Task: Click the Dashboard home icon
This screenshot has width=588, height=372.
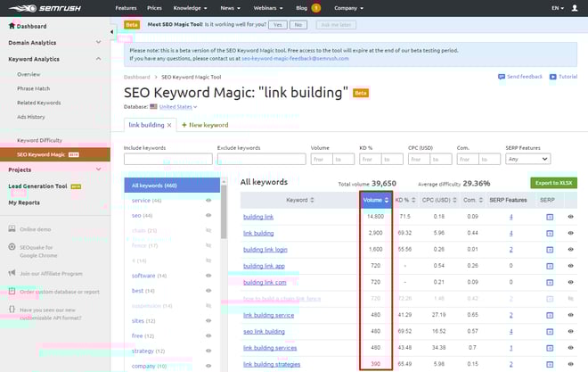Action: pyautogui.click(x=12, y=26)
